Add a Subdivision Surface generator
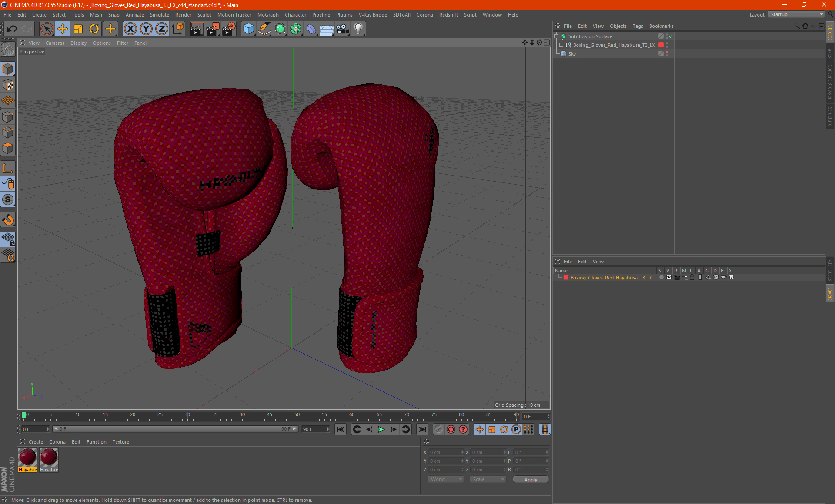 point(280,29)
